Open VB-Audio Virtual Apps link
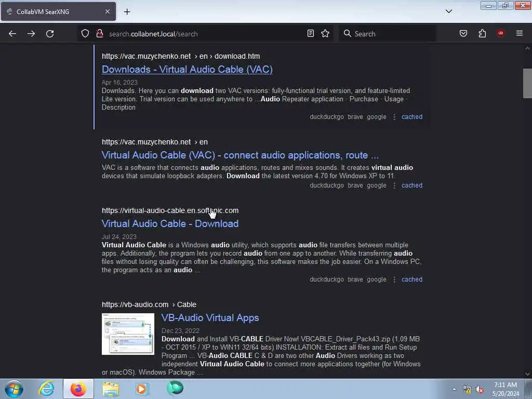The height and width of the screenshot is (399, 532). point(210,317)
